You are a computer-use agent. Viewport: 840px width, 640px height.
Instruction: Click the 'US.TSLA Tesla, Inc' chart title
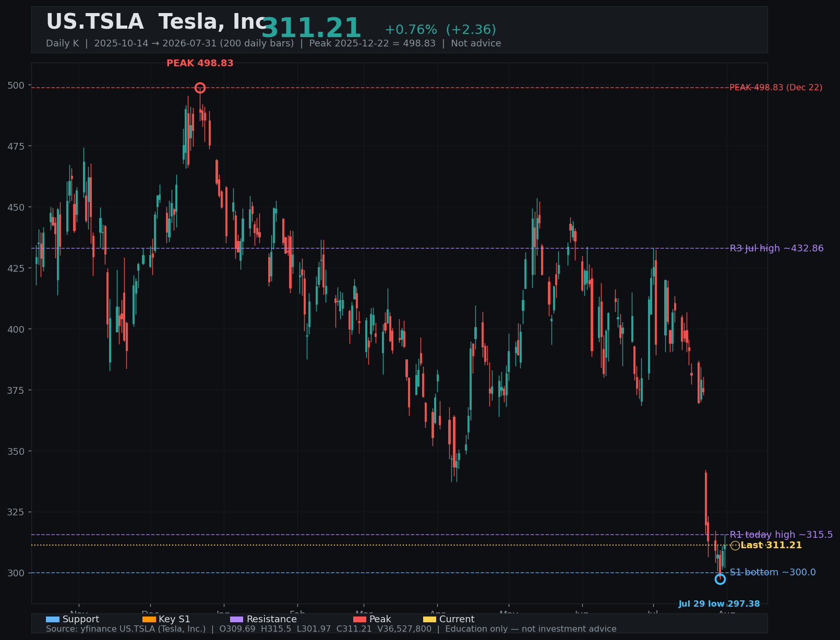pos(157,22)
